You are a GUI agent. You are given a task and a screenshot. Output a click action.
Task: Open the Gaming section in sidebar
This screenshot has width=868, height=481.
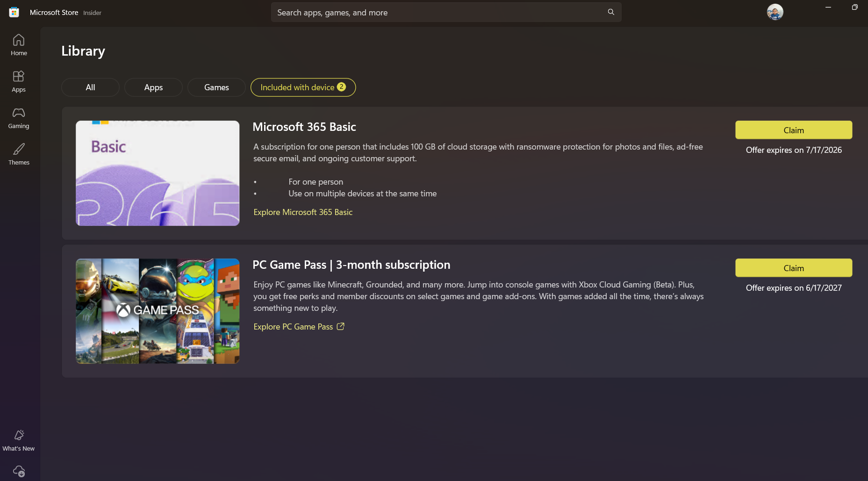pos(19,118)
